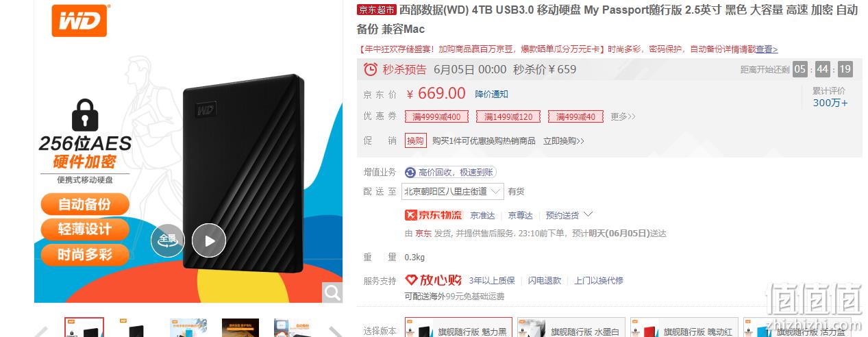Open the 北京朝阳区八里庄街道 delivery dropdown
The height and width of the screenshot is (337, 868).
click(453, 191)
